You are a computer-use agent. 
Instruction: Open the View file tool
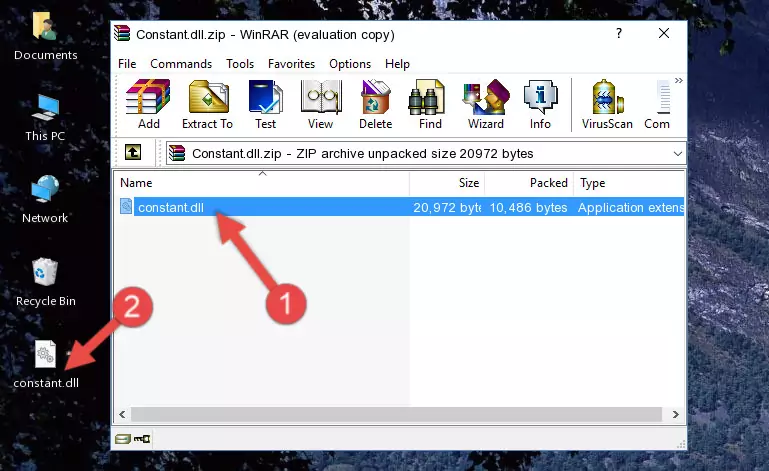click(x=321, y=105)
